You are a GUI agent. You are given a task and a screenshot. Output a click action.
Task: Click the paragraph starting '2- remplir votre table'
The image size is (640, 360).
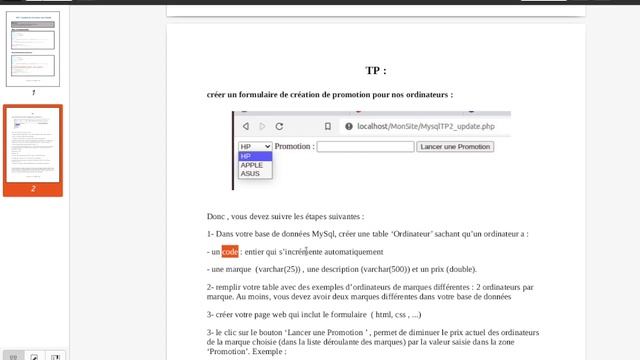click(370, 292)
